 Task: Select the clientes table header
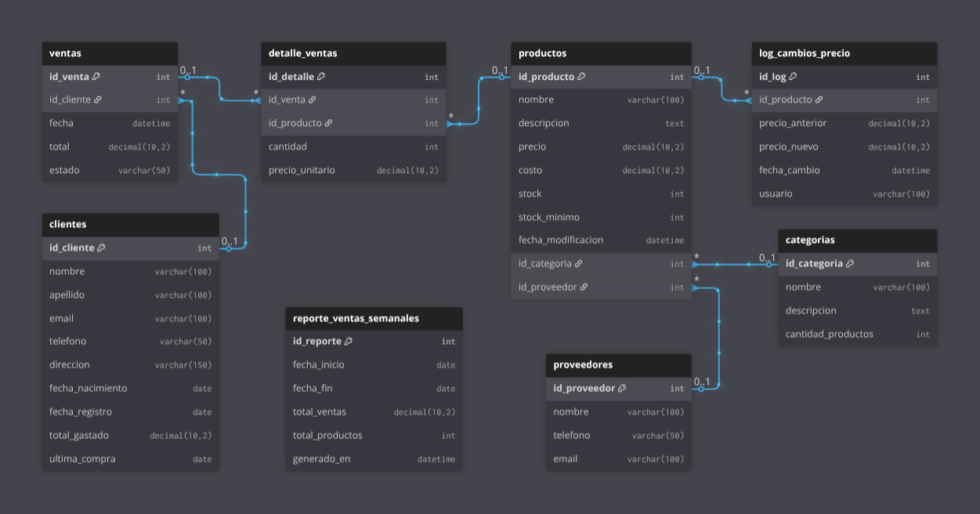(130, 224)
